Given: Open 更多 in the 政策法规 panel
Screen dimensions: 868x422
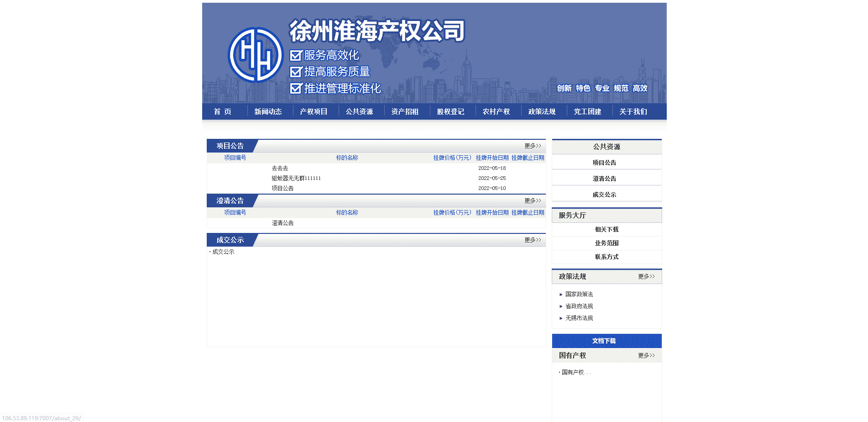Looking at the screenshot, I should pyautogui.click(x=646, y=277).
